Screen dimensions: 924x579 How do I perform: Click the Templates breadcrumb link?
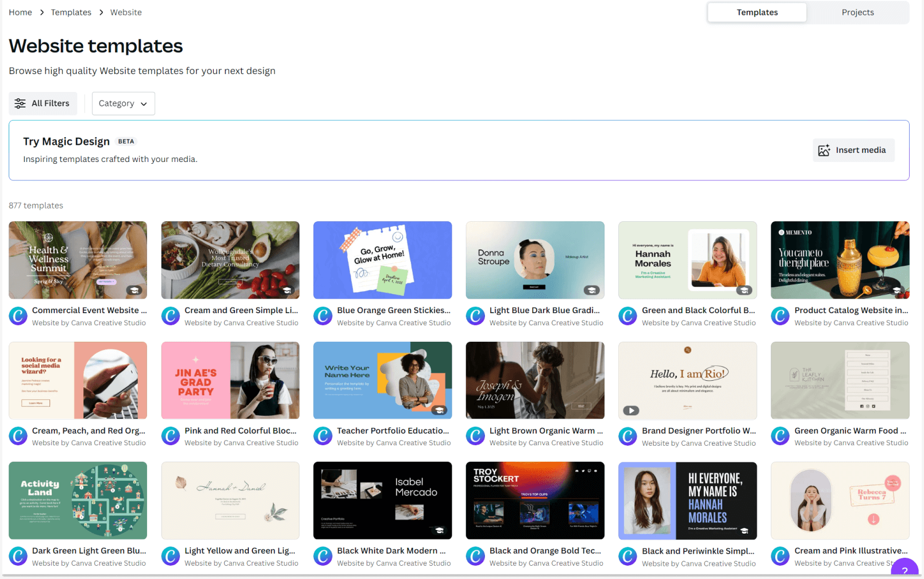[71, 12]
